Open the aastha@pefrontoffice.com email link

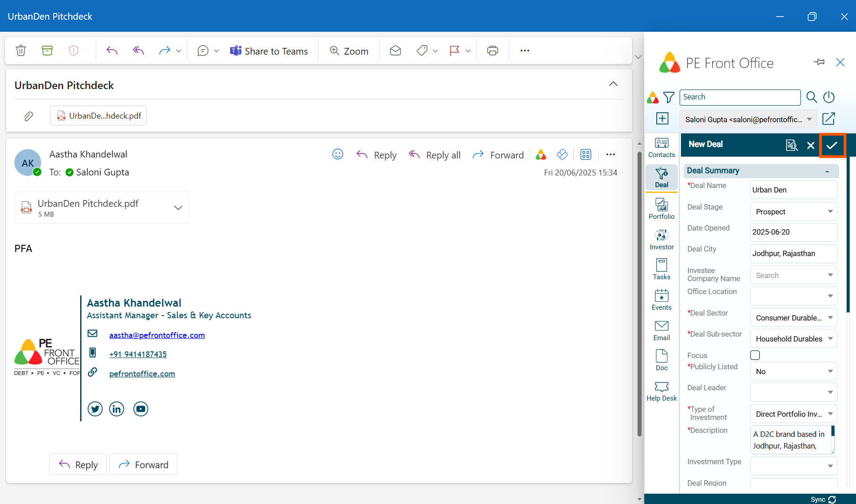click(x=157, y=335)
